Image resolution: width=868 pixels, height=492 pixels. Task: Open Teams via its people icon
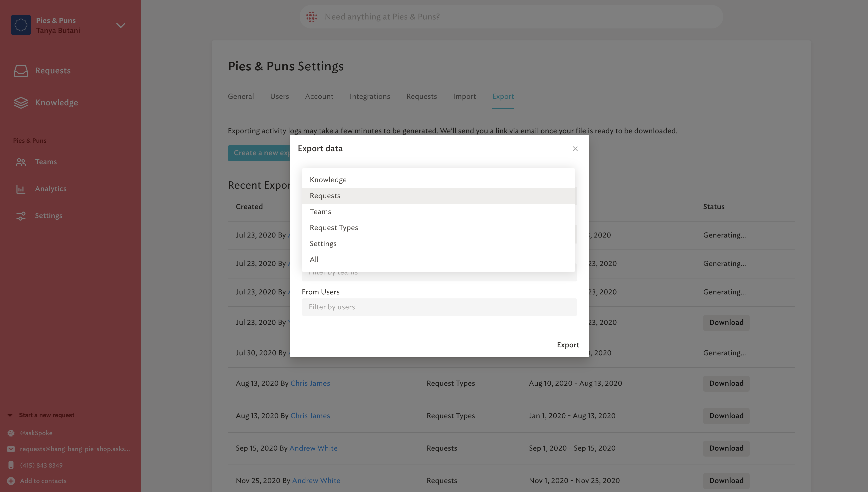[x=21, y=162]
